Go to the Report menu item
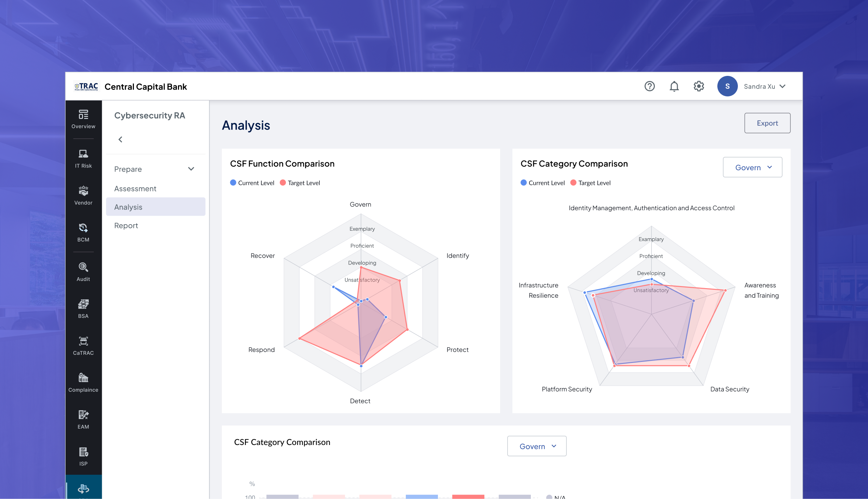This screenshot has height=499, width=868. pyautogui.click(x=126, y=226)
